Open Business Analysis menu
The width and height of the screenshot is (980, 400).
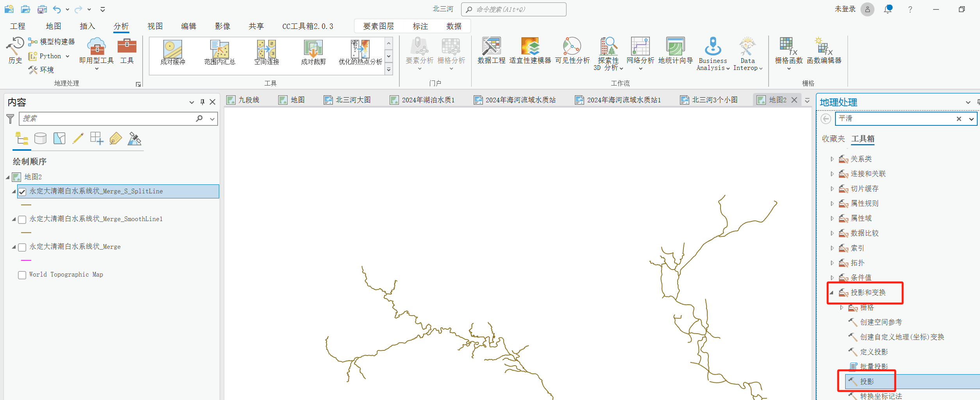click(713, 54)
